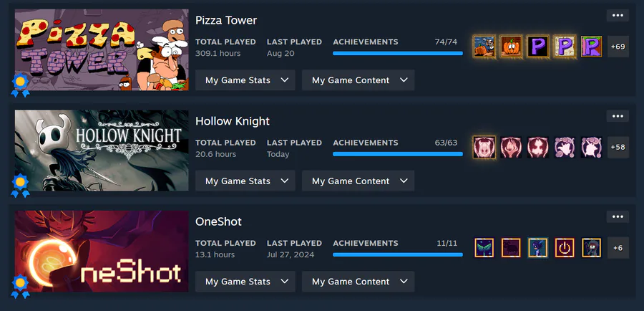The width and height of the screenshot is (644, 311).
Task: Open Pizza Tower's three-dot options menu
Action: click(618, 16)
